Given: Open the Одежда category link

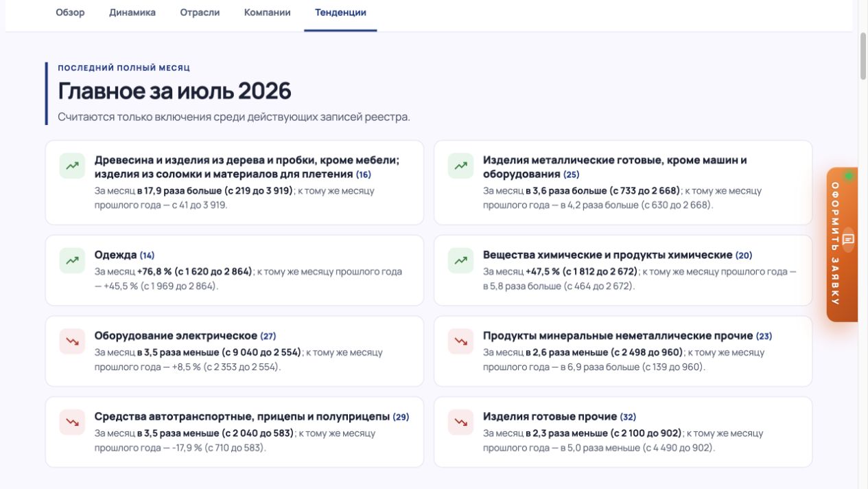Looking at the screenshot, I should pos(116,255).
